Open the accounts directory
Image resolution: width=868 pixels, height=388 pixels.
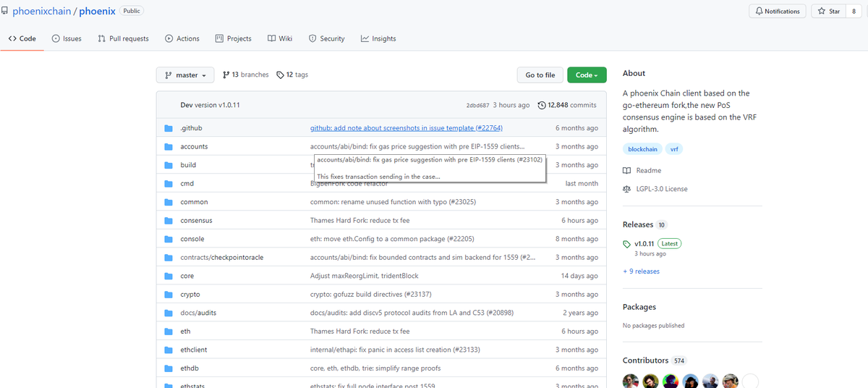[194, 146]
